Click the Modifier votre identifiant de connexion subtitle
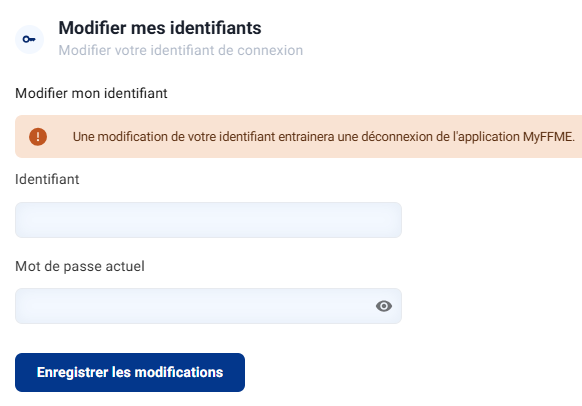The width and height of the screenshot is (582, 406). point(181,50)
